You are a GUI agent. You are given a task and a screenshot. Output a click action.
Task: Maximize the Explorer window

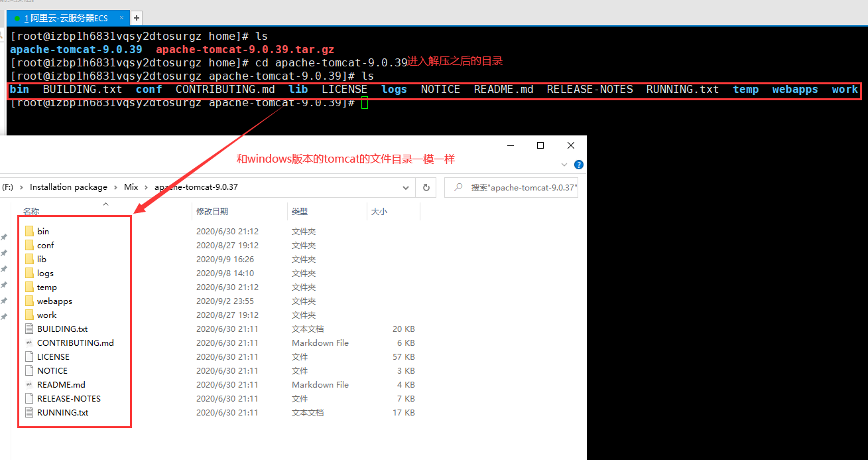point(540,145)
